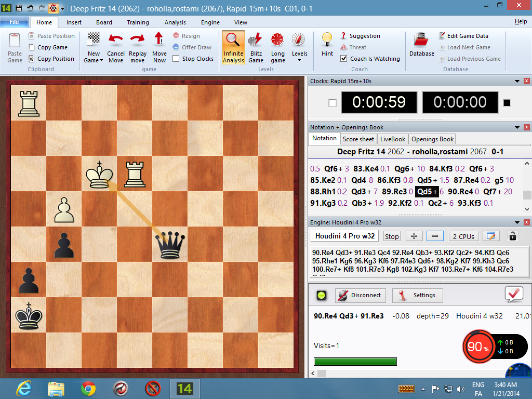
Task: Toggle the white clock checkbox
Action: (x=332, y=103)
